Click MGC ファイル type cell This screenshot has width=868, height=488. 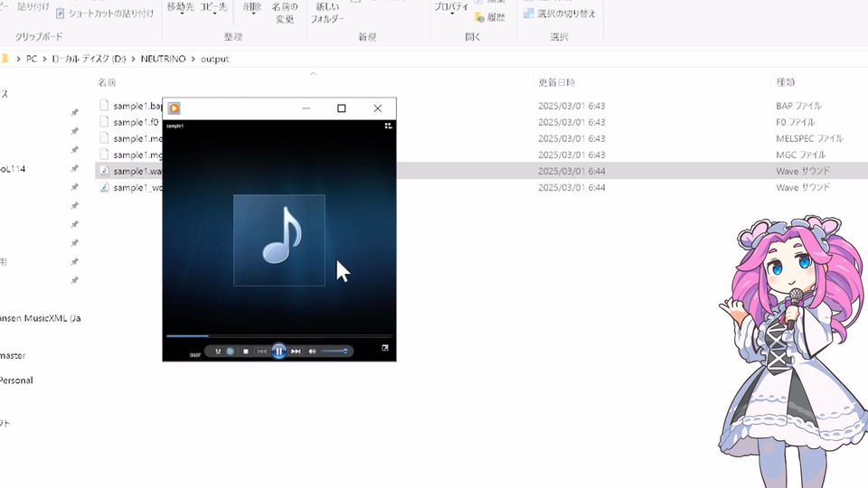point(800,155)
